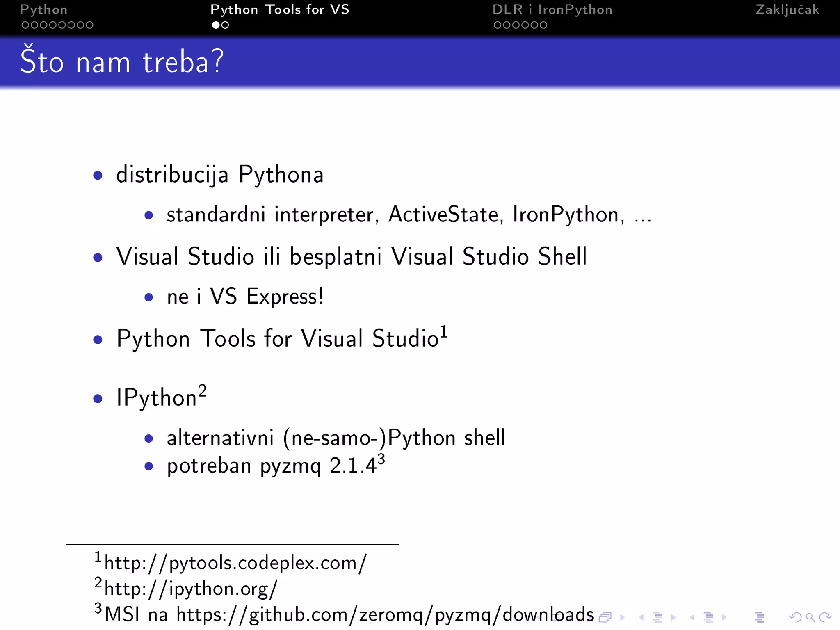Click the 'ne i VS Express!' sub-bullet
This screenshot has height=630, width=840.
[245, 296]
